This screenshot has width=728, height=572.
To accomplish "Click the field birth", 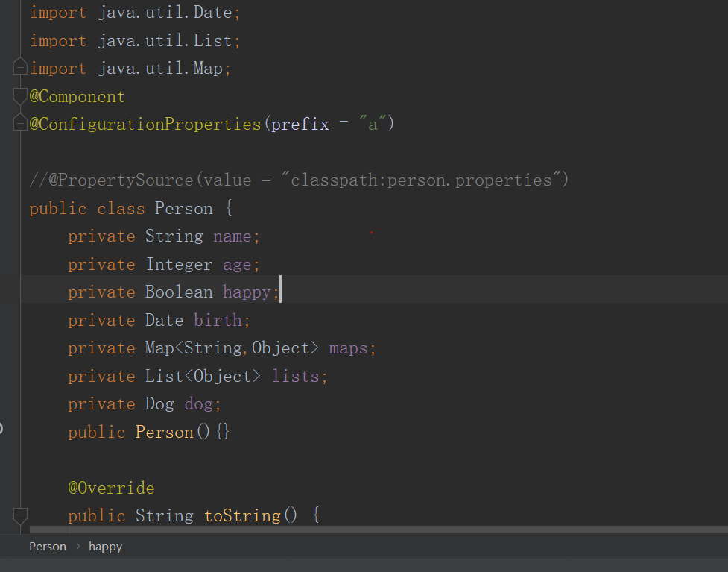I will click(x=218, y=320).
